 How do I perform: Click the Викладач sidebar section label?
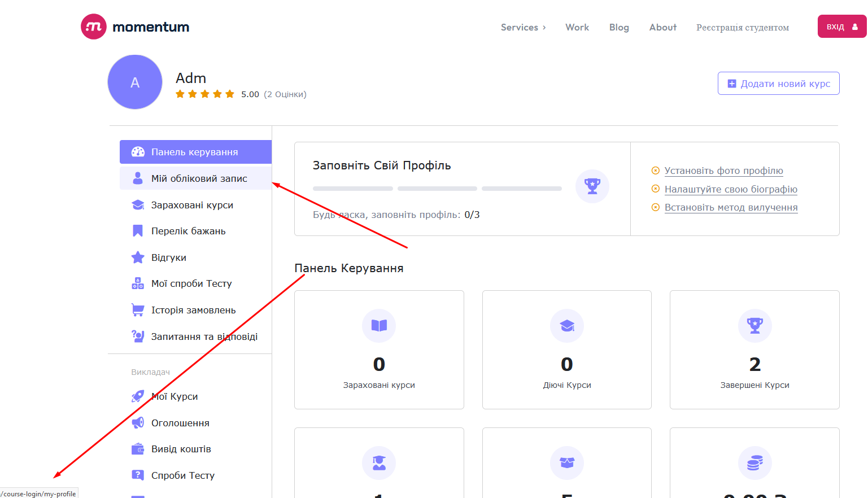pyautogui.click(x=150, y=372)
